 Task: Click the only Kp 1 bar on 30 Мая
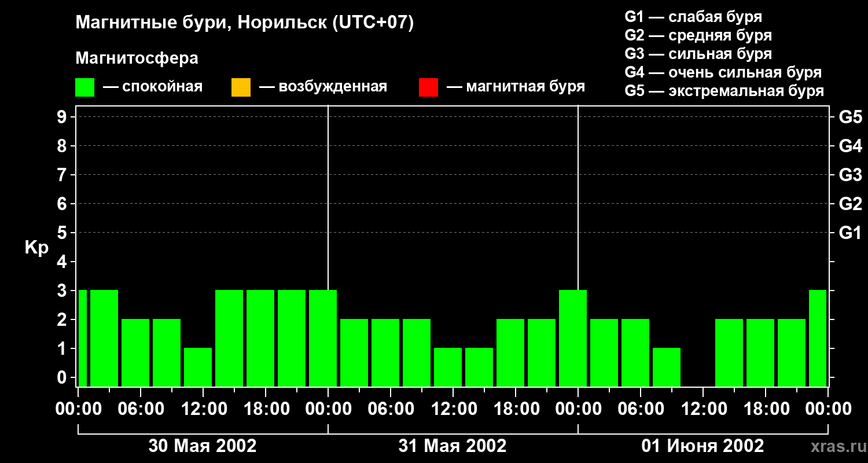coord(198,367)
